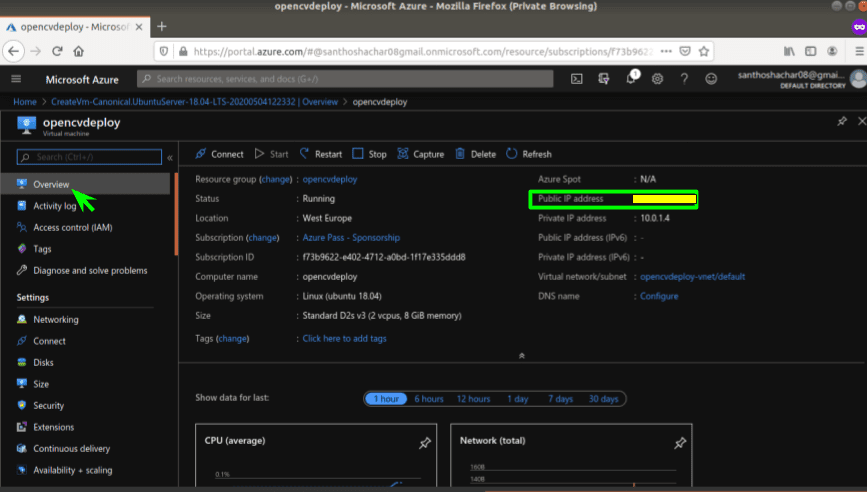Collapse the essentials section chevron
The height and width of the screenshot is (492, 867).
pyautogui.click(x=521, y=356)
